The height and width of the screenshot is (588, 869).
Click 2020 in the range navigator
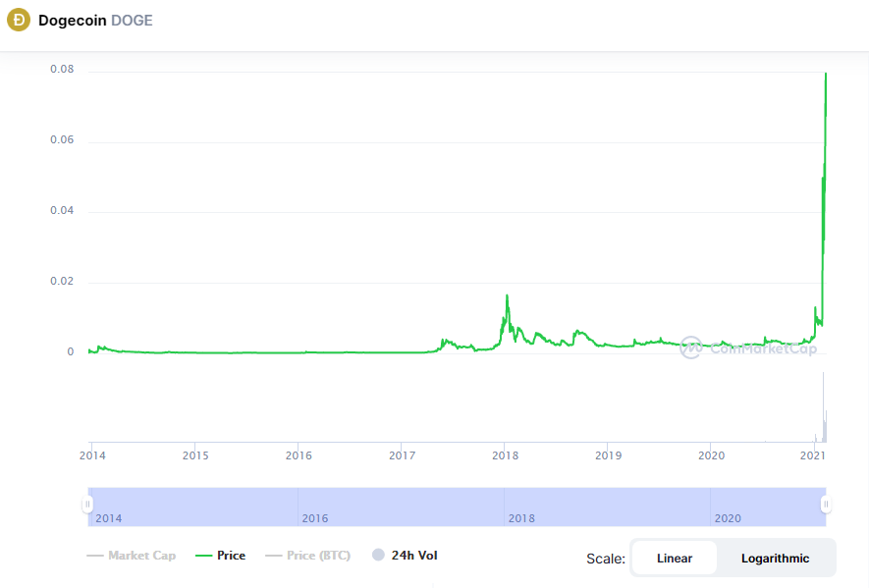pyautogui.click(x=728, y=518)
